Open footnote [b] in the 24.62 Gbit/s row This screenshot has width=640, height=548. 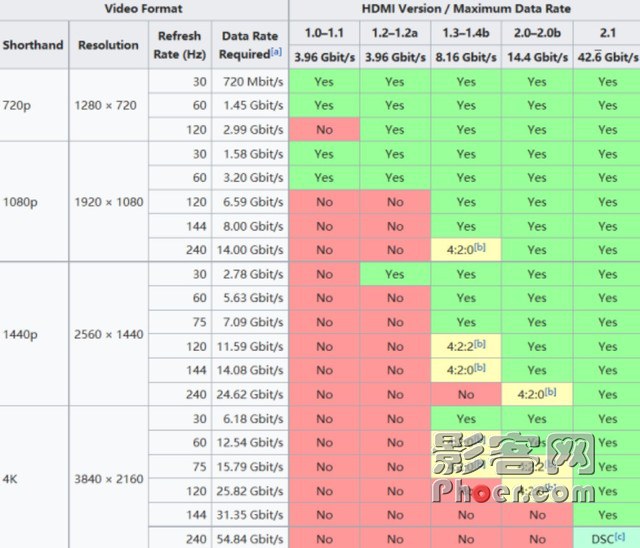[551, 392]
